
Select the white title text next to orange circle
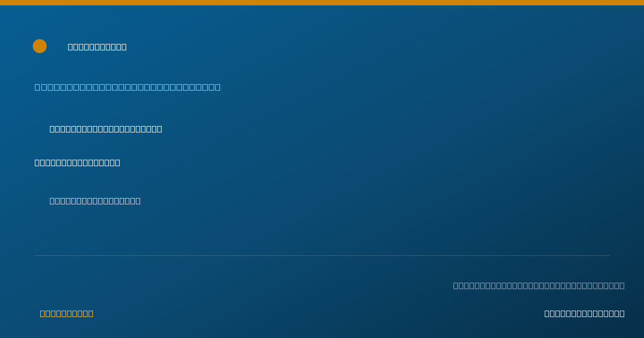click(x=97, y=47)
